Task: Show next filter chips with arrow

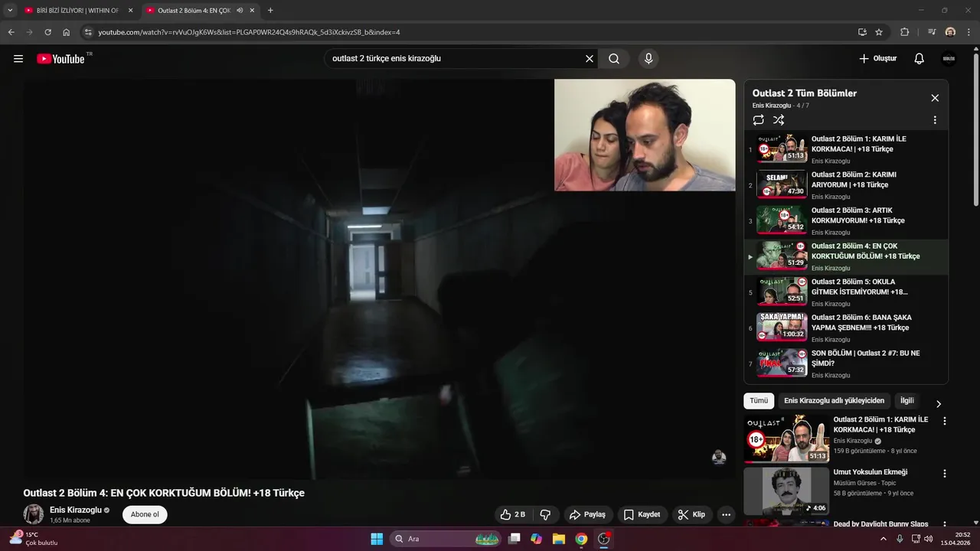Action: pos(939,403)
